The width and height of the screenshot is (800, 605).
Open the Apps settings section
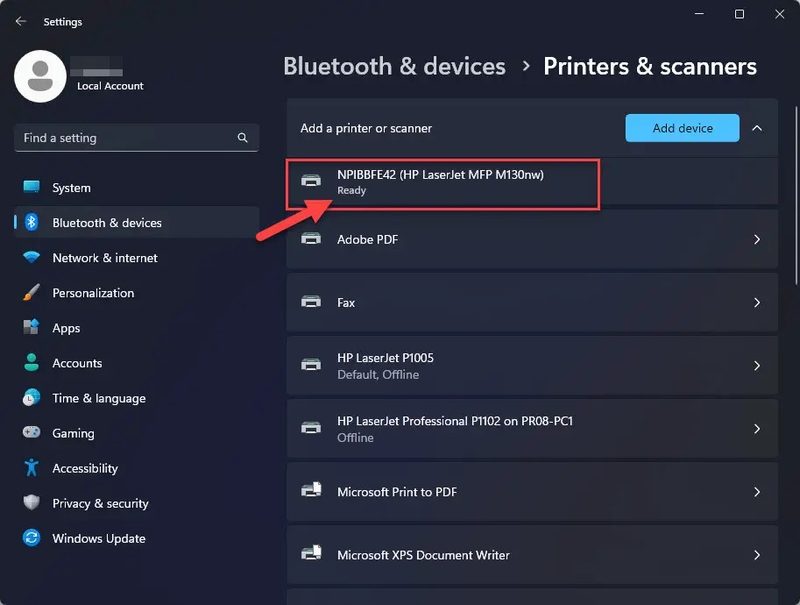tap(66, 328)
